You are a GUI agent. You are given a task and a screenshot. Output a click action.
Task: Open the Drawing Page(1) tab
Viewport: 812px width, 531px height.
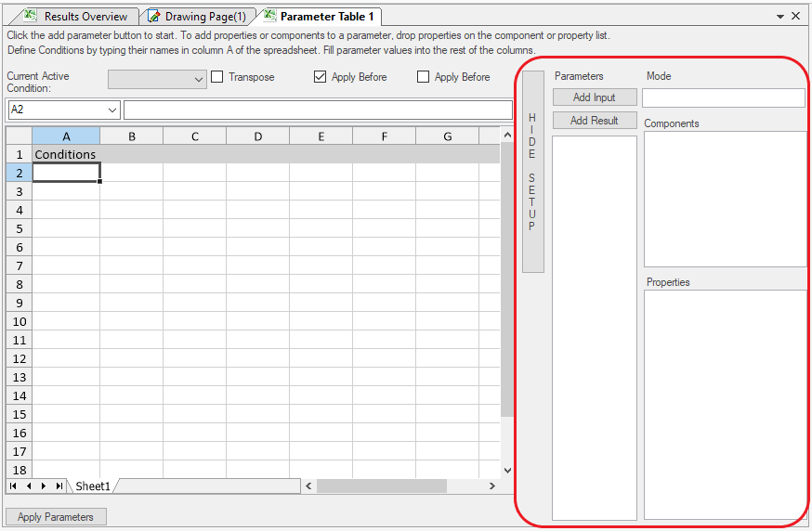[198, 17]
